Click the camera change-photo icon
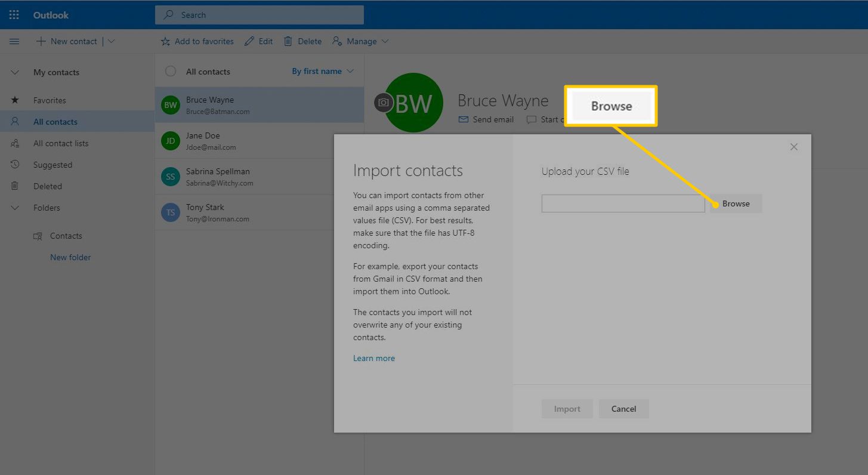The width and height of the screenshot is (868, 475). pos(384,103)
